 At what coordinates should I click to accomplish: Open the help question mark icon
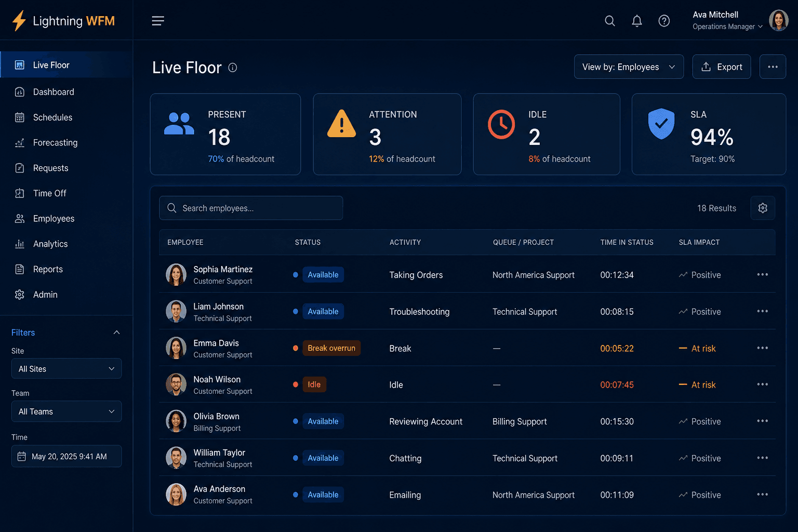click(x=664, y=21)
